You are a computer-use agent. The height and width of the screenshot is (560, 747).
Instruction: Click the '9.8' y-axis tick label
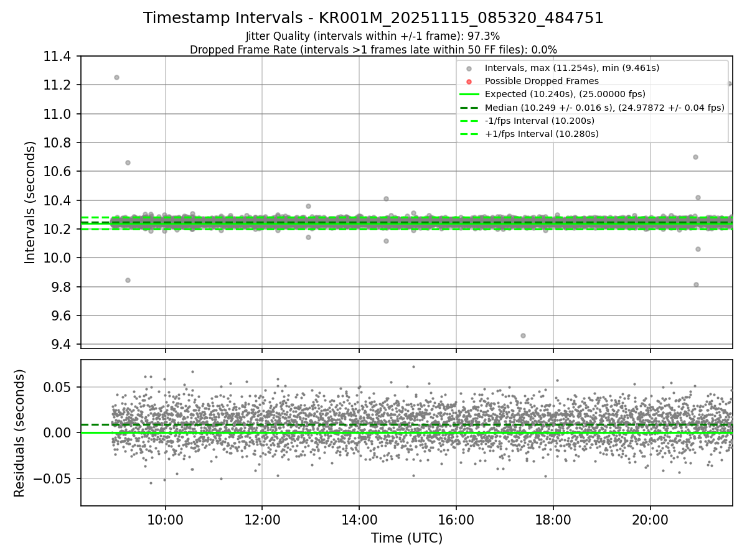pyautogui.click(x=62, y=287)
